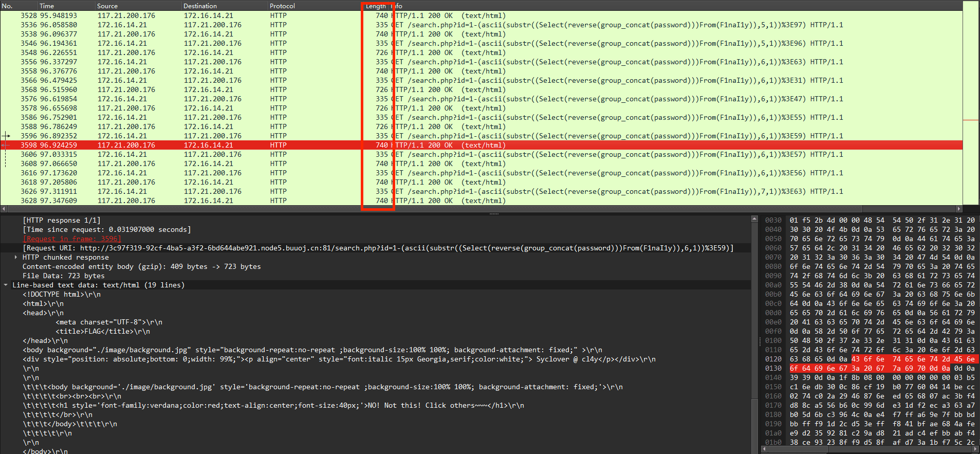This screenshot has height=454, width=980.
Task: Sort packets by the Protocol column header
Action: (x=315, y=6)
